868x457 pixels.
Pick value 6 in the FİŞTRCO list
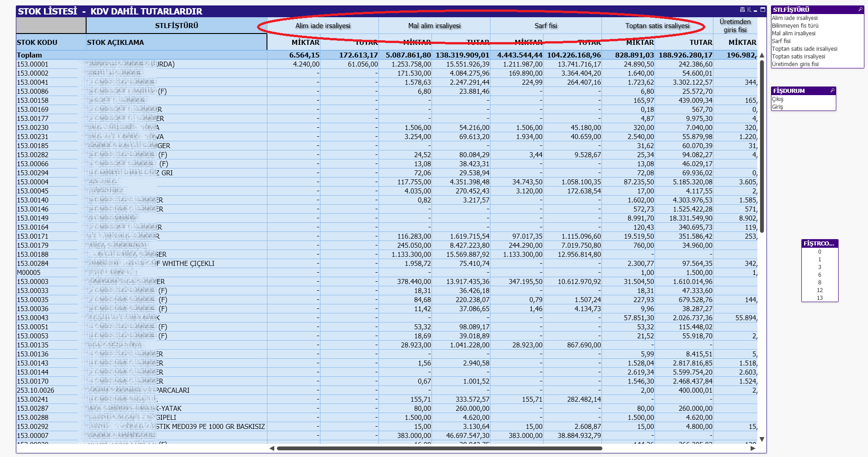820,275
